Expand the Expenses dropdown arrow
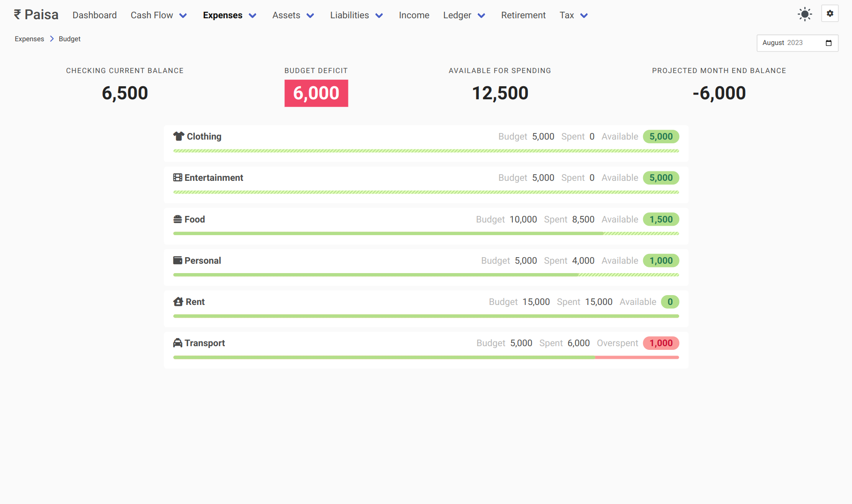This screenshot has height=504, width=852. point(252,15)
